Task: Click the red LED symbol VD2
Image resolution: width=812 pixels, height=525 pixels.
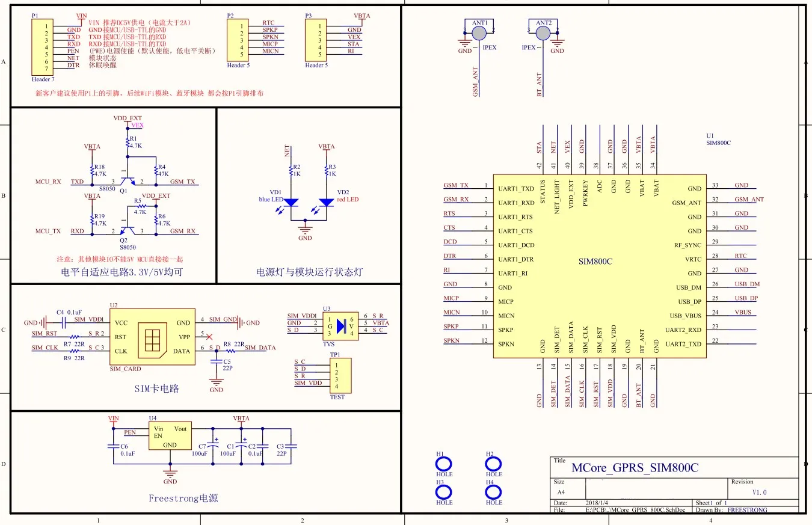Action: [327, 202]
